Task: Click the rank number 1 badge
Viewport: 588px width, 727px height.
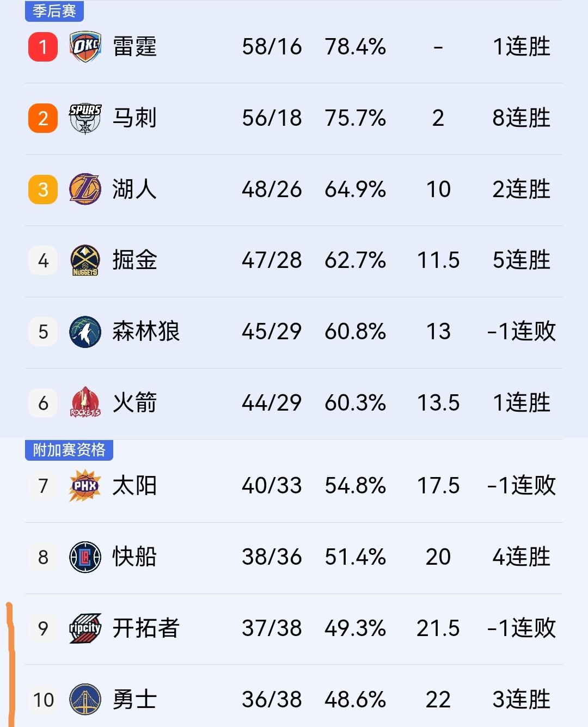Action: [x=42, y=47]
